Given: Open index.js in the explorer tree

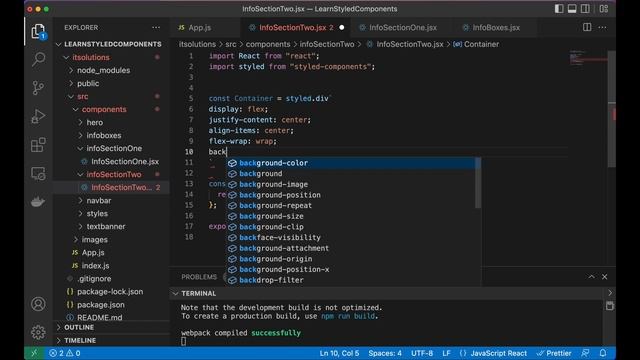Looking at the screenshot, I should (x=95, y=266).
